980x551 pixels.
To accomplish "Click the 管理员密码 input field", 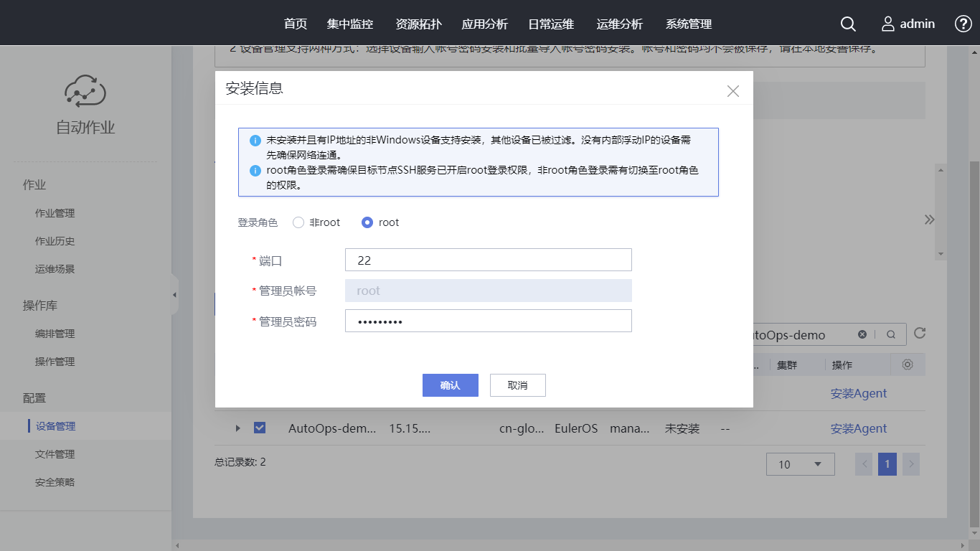I will pos(488,321).
